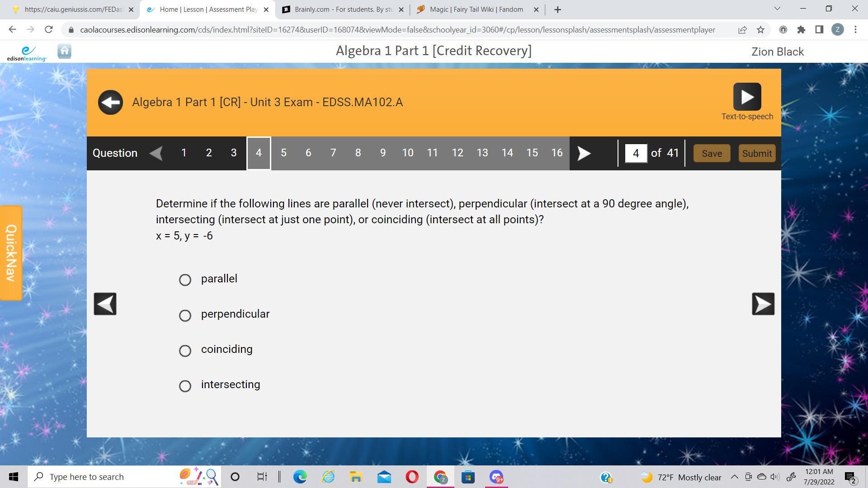Select the parallel answer option

point(185,280)
